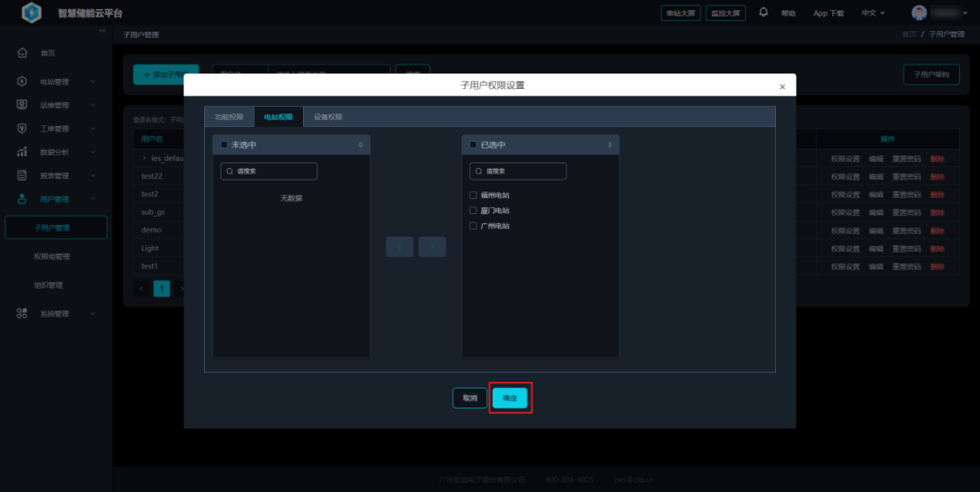Select 子用户管理 in the sidebar
Image resolution: width=980 pixels, height=492 pixels.
[x=55, y=228]
